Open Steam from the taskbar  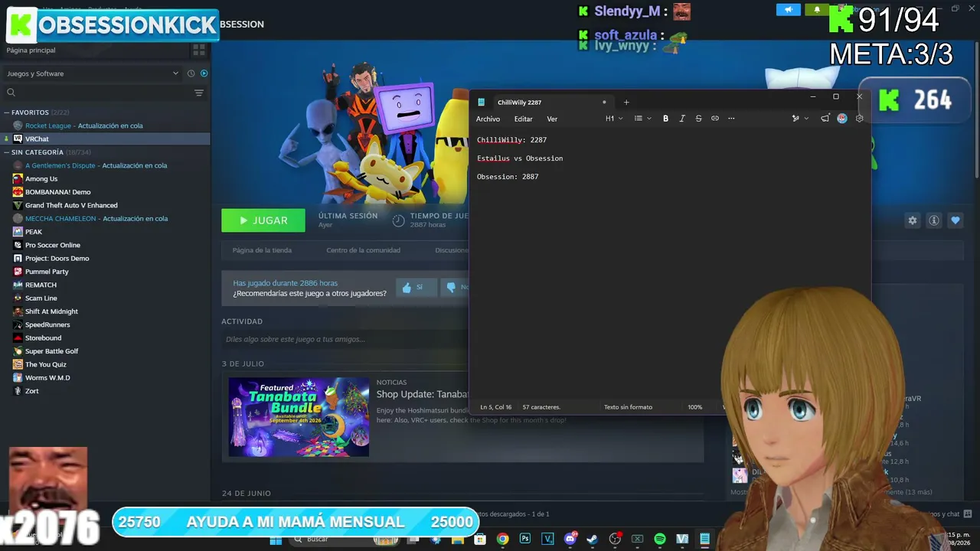point(592,539)
